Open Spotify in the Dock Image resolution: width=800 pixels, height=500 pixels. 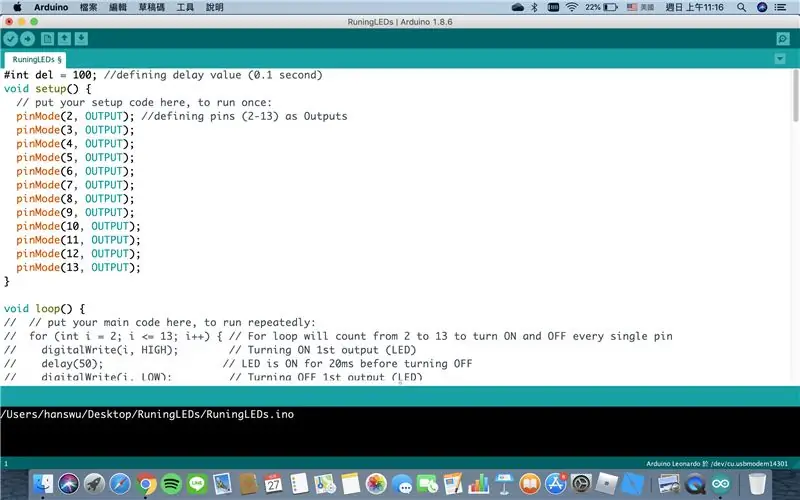pyautogui.click(x=171, y=484)
